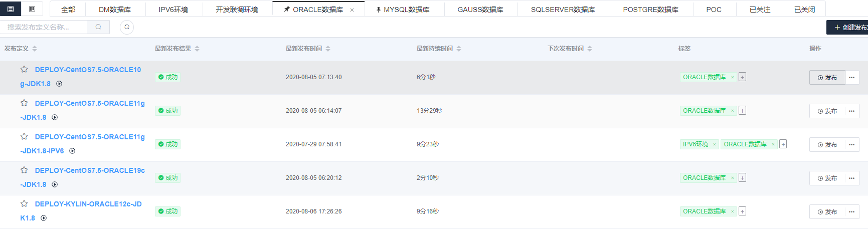This screenshot has height=232, width=868.
Task: Click 发布 button for ORACLE19c row
Action: tap(827, 178)
